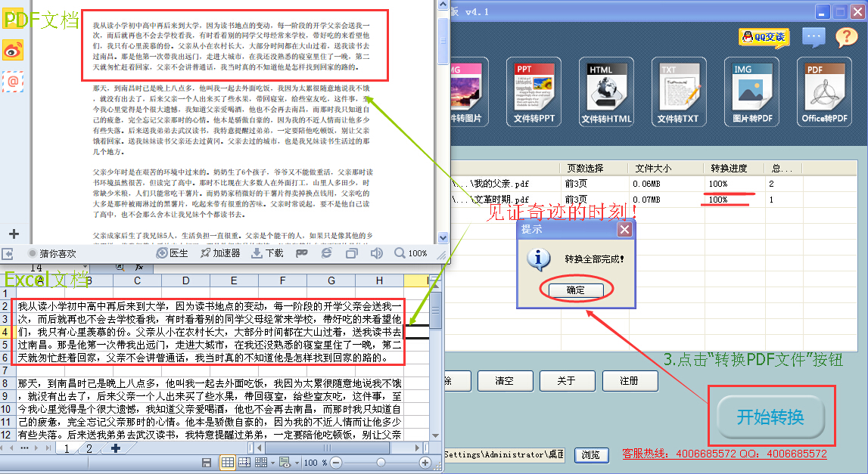Screen dimensions: 868x474
Task: Click the 页数选择 column header
Action: [594, 168]
